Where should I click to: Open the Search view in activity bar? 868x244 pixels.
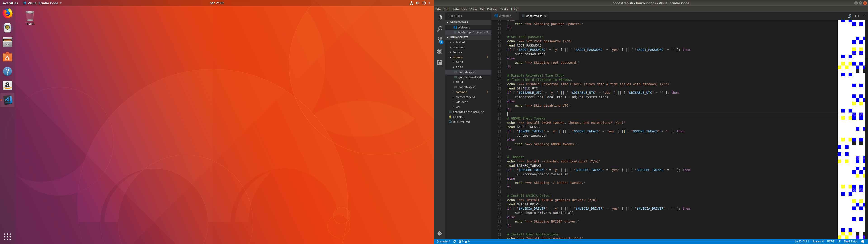[x=439, y=29]
